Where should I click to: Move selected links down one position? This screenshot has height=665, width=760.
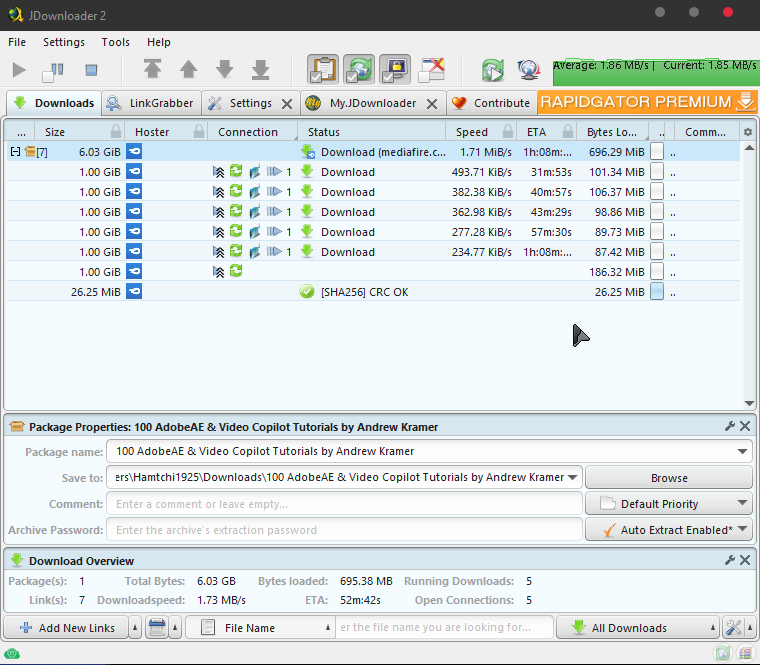pyautogui.click(x=224, y=69)
